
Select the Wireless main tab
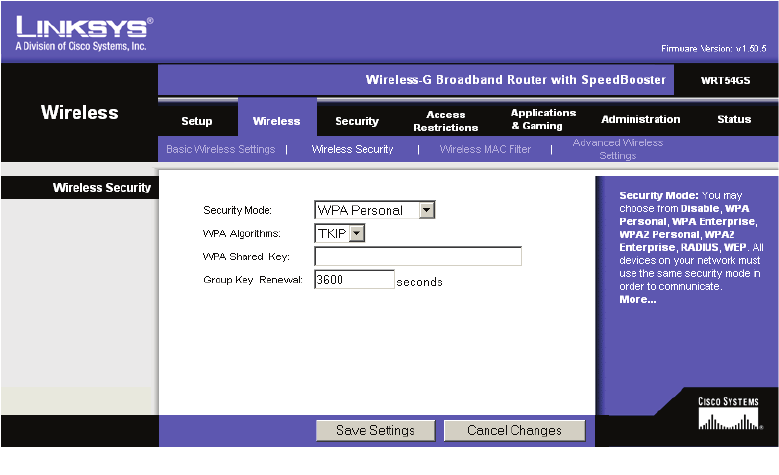(277, 121)
